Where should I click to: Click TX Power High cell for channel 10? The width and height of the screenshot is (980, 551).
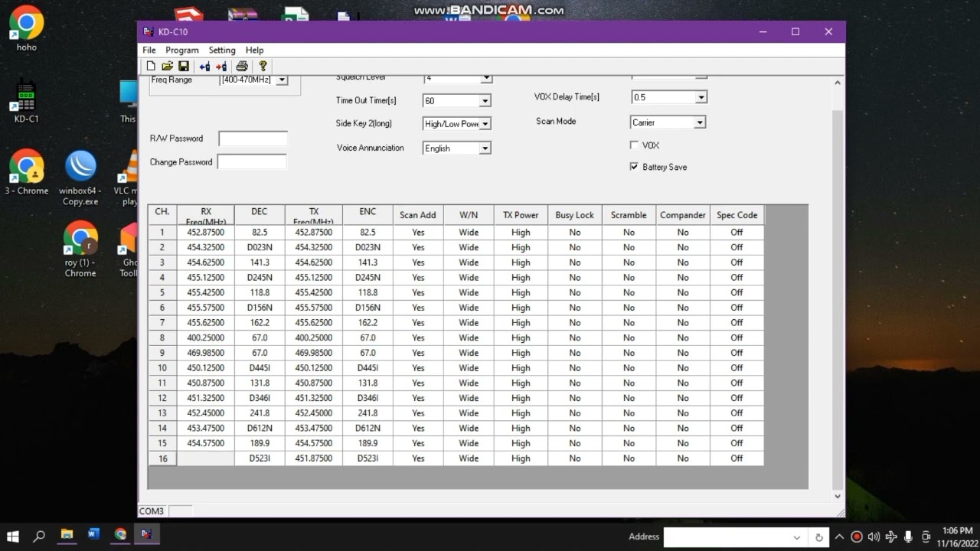coord(521,368)
